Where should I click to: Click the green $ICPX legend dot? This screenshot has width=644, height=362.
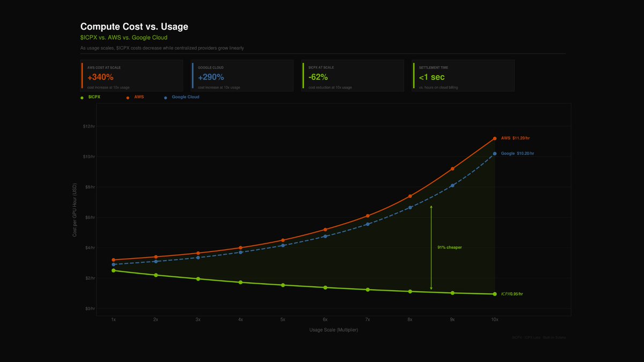click(82, 98)
